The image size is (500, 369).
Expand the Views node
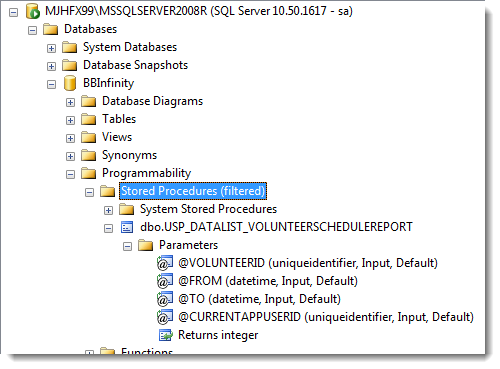(70, 139)
